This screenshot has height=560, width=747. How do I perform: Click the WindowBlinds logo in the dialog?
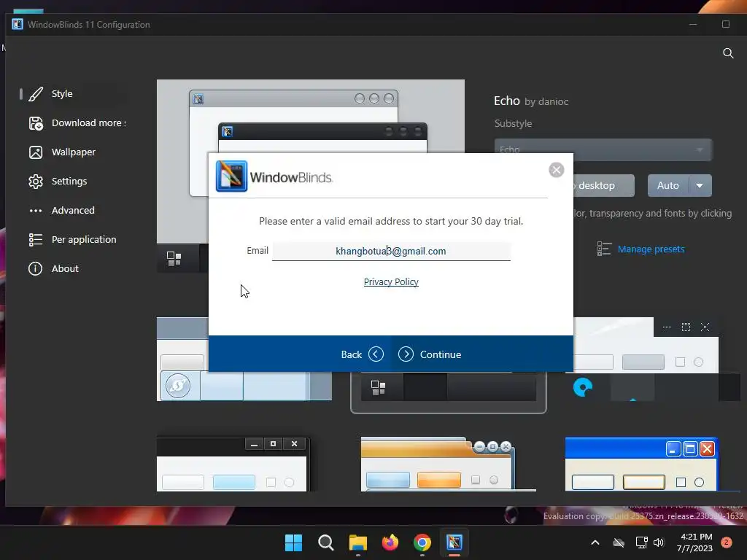coord(231,176)
